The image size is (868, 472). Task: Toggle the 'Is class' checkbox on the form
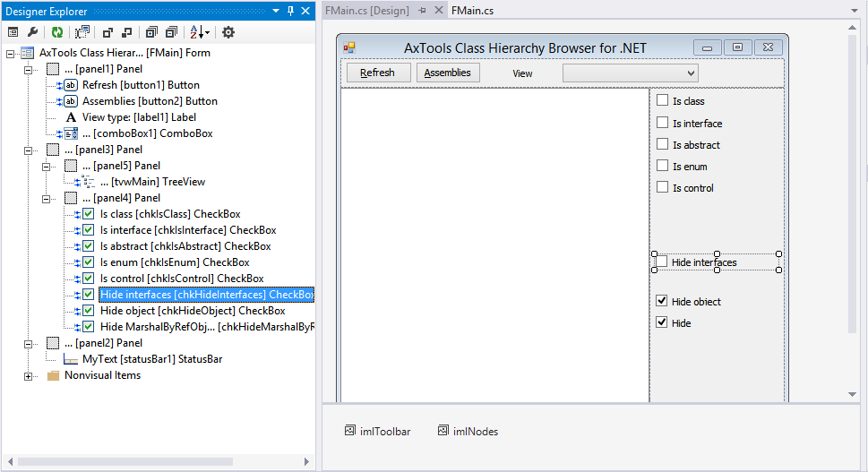pyautogui.click(x=662, y=100)
